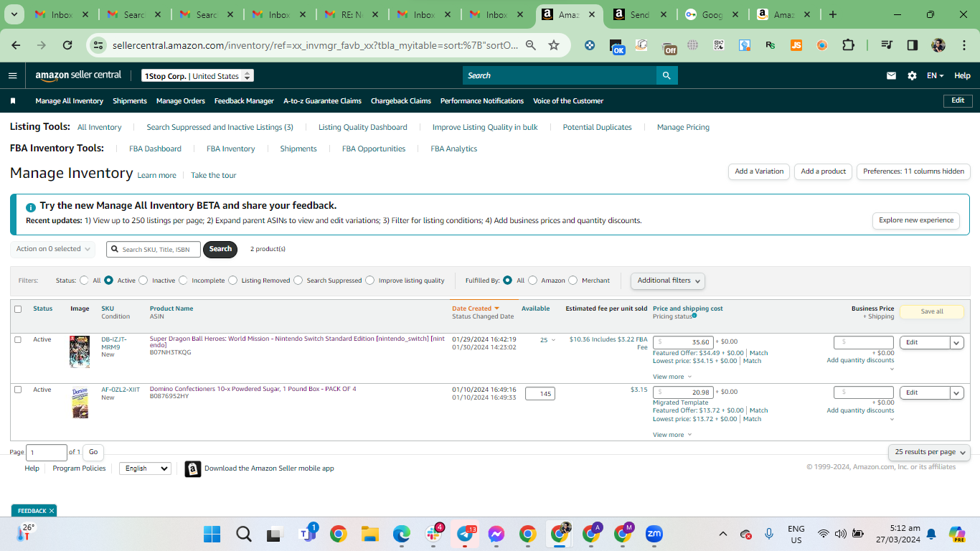Viewport: 980px width, 551px height.
Task: Click the Amazon Seller mobile app icon
Action: coord(193,469)
